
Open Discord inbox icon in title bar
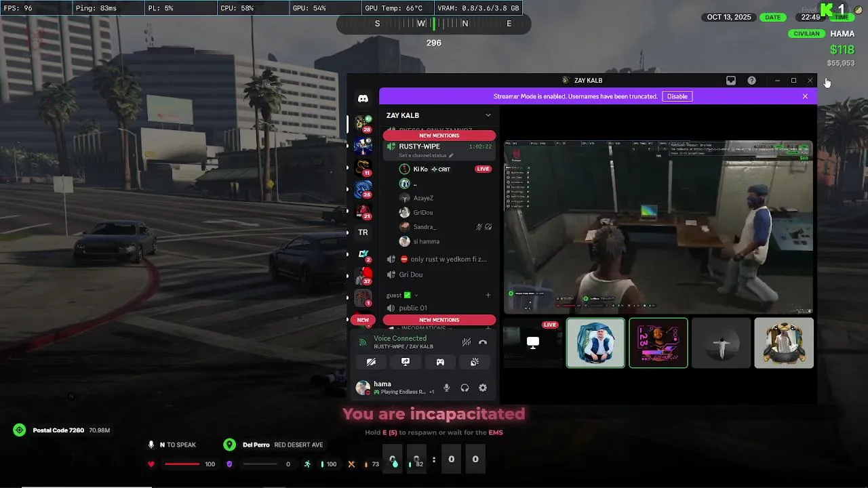(731, 81)
